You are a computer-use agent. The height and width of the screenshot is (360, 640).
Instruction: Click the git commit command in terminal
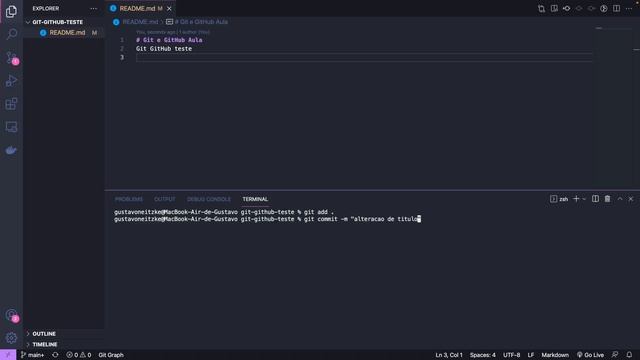[362, 219]
